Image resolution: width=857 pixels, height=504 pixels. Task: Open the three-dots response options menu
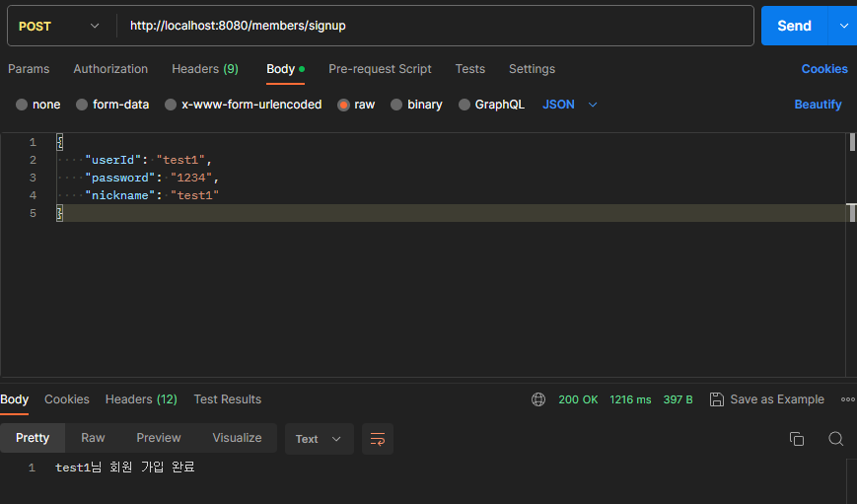(x=848, y=399)
